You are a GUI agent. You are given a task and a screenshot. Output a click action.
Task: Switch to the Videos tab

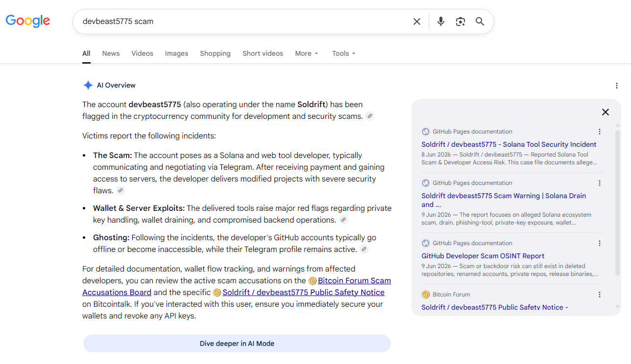(142, 53)
